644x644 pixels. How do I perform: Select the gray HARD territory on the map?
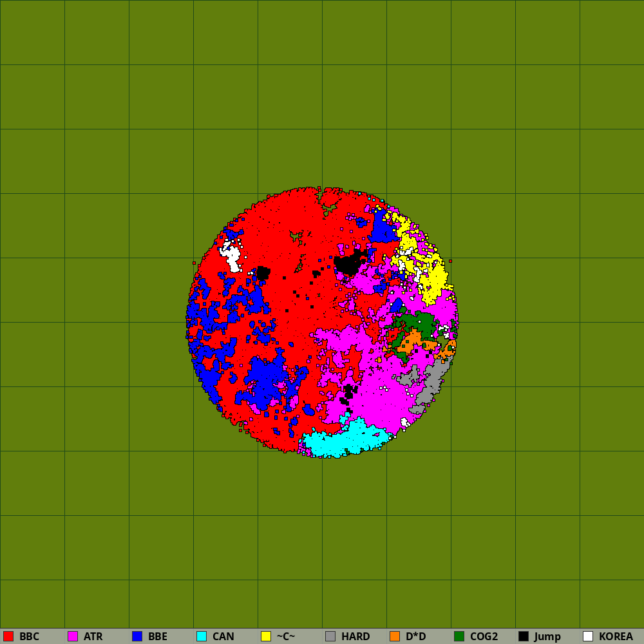[x=431, y=383]
